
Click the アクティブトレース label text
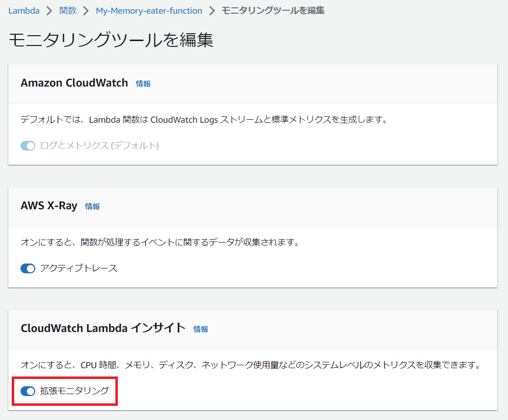pos(79,268)
